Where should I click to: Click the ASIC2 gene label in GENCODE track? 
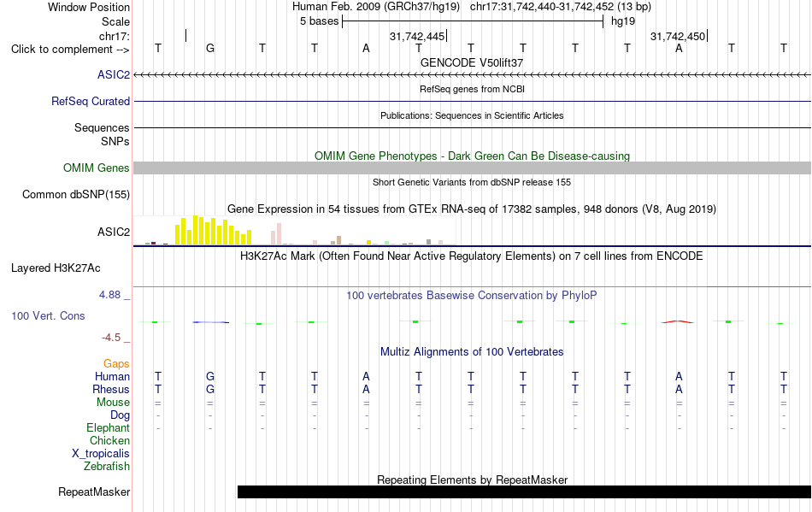click(x=114, y=74)
